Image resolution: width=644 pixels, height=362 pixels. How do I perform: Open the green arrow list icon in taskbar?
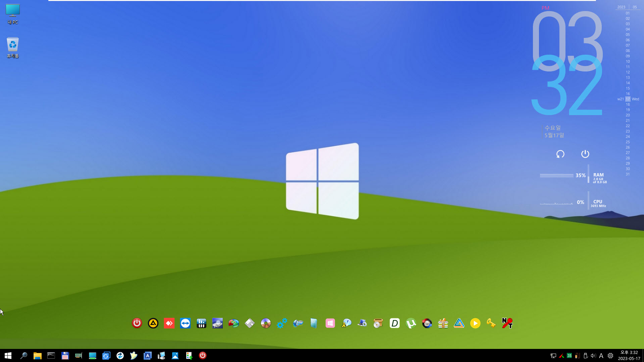tap(189, 356)
